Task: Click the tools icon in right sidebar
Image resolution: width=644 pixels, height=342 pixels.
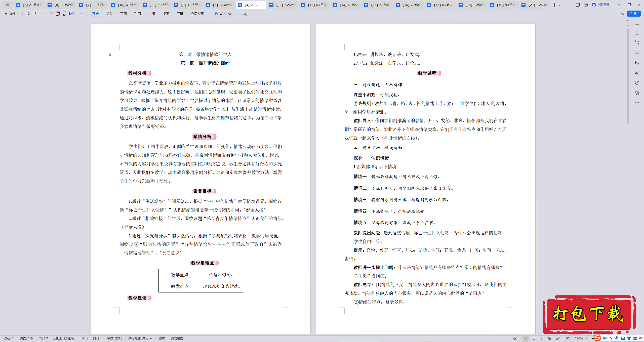Action: coord(637,73)
